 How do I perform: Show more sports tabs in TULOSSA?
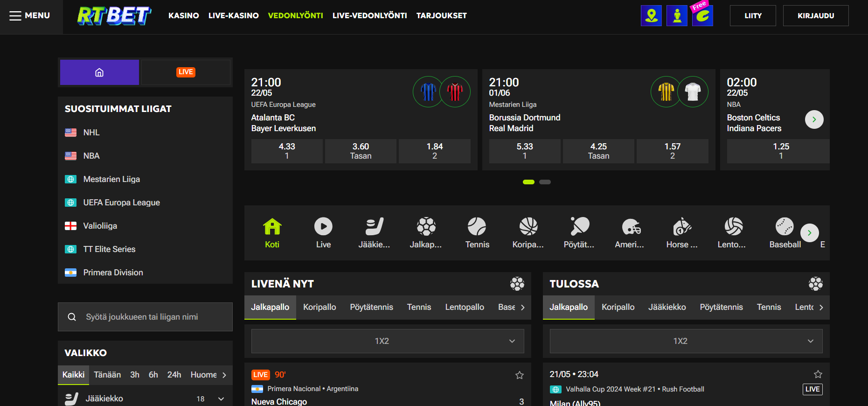[x=821, y=308]
